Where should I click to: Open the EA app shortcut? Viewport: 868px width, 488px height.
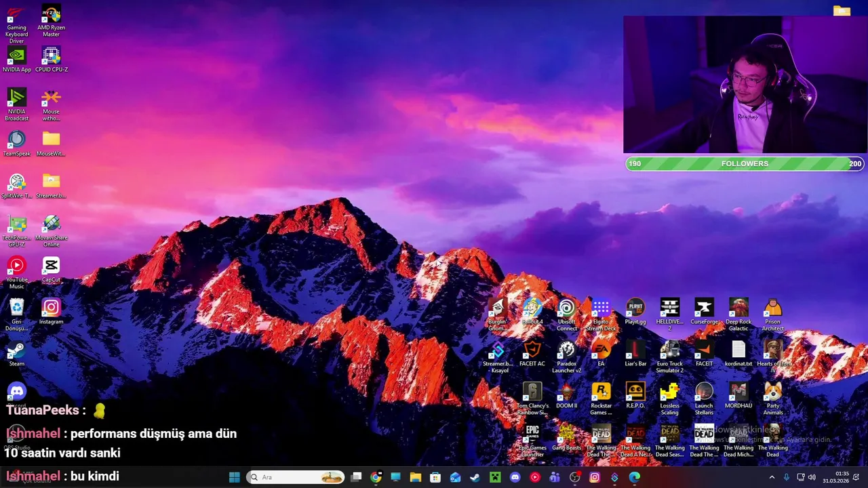click(x=601, y=354)
